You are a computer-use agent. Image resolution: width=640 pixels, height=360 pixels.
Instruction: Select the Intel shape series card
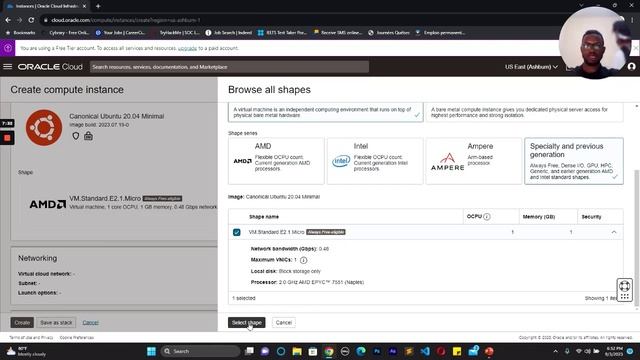375,161
